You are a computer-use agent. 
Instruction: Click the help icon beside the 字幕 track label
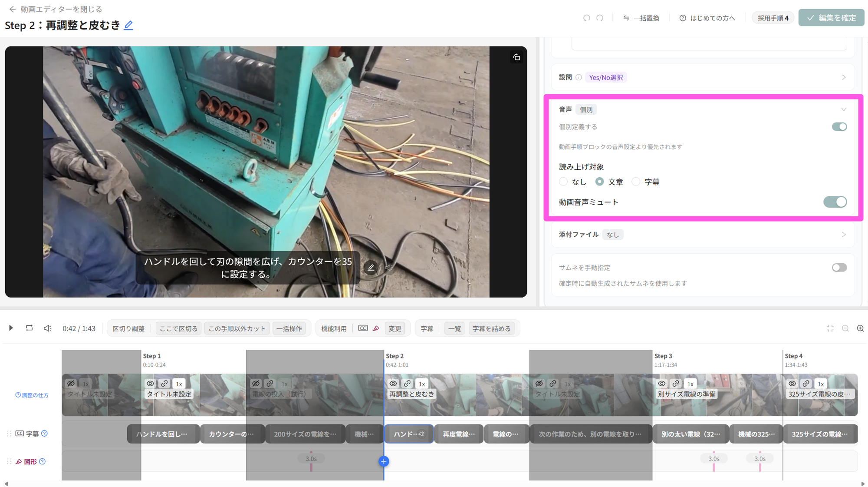44,434
